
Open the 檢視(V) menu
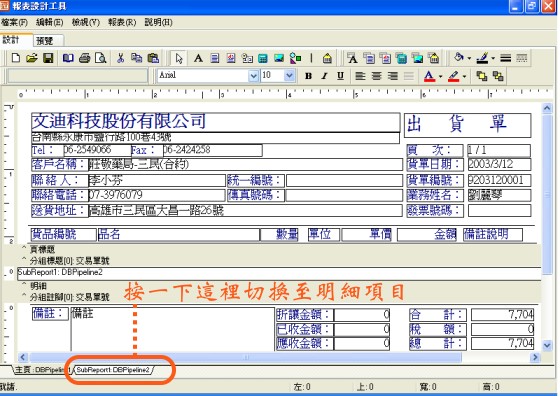point(86,22)
